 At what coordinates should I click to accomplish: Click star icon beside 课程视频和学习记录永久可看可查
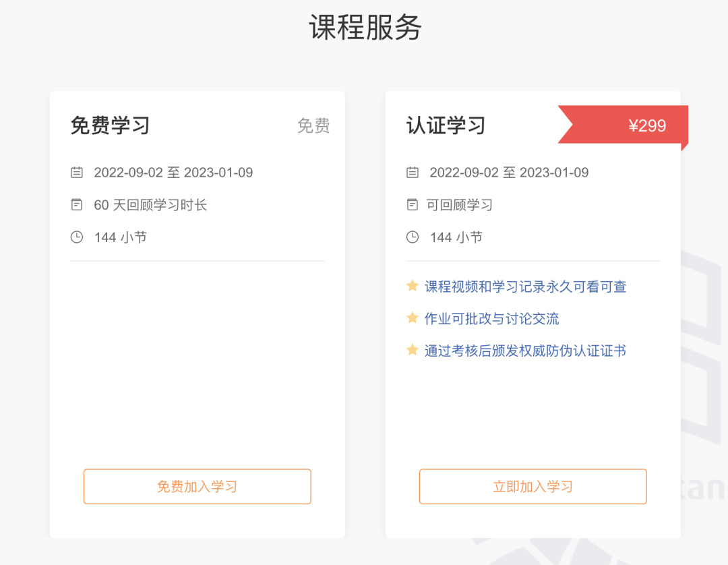click(x=413, y=286)
